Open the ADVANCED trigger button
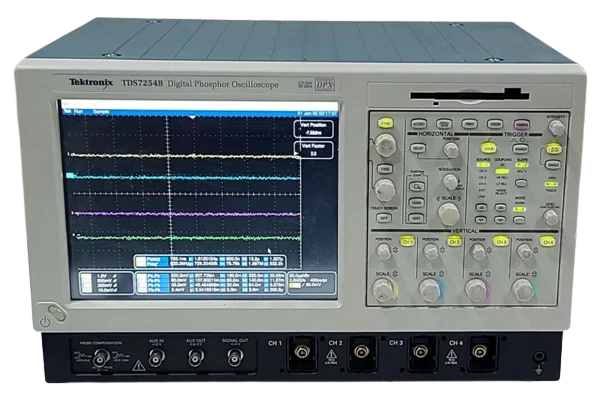The image size is (602, 415). coord(520,149)
